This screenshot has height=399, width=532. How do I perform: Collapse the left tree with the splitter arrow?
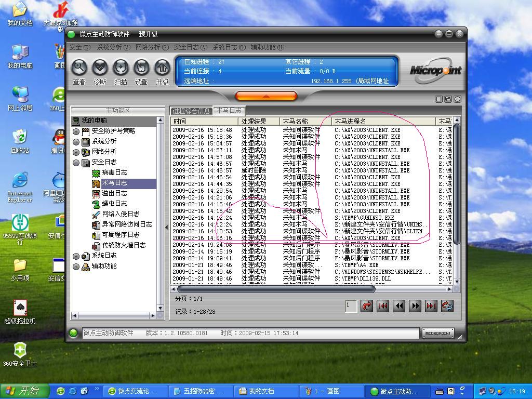[x=167, y=228]
